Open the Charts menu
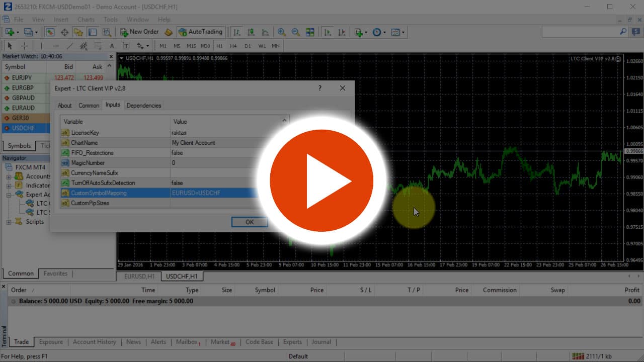 click(x=86, y=20)
